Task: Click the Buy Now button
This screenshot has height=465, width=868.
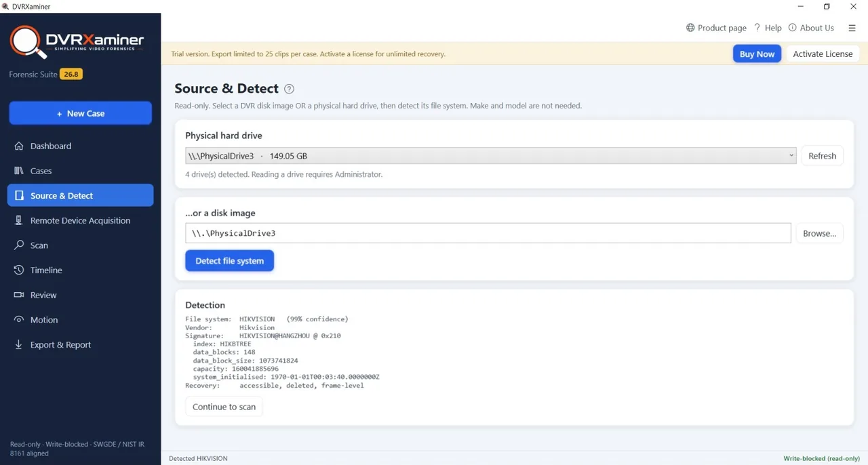Action: pos(757,54)
